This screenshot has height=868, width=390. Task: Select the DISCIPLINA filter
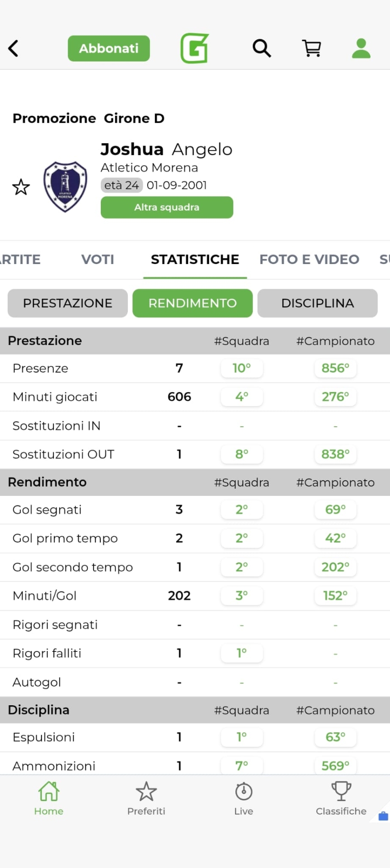[317, 303]
